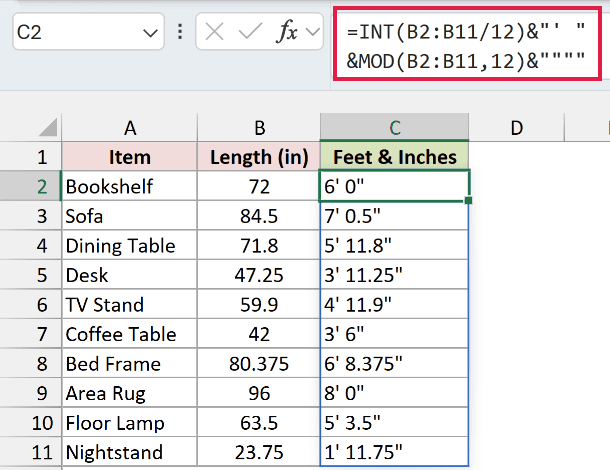Click the cell with value 47.25
The image size is (610, 470).
[259, 275]
